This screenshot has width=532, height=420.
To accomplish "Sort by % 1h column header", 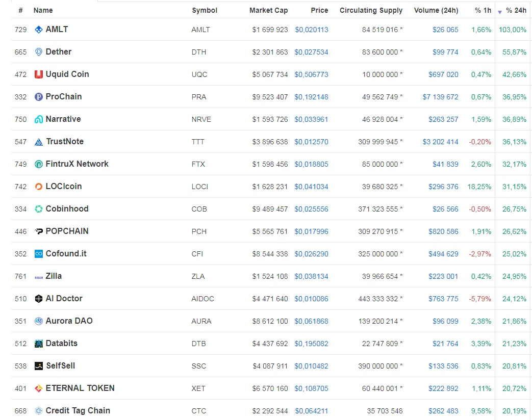I will point(483,11).
